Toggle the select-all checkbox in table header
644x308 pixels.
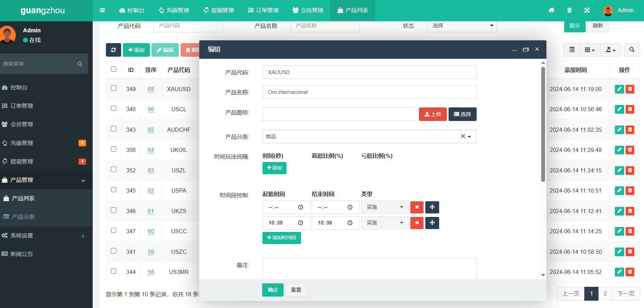tap(114, 69)
